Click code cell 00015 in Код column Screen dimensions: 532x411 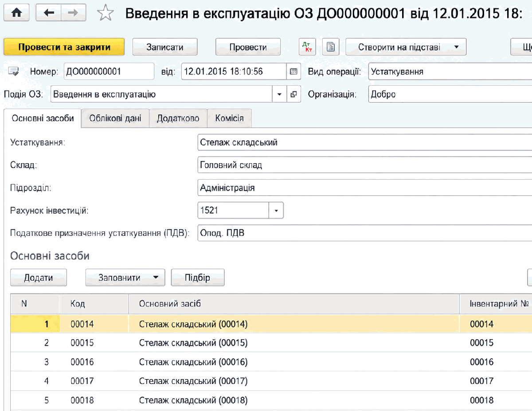(94, 343)
